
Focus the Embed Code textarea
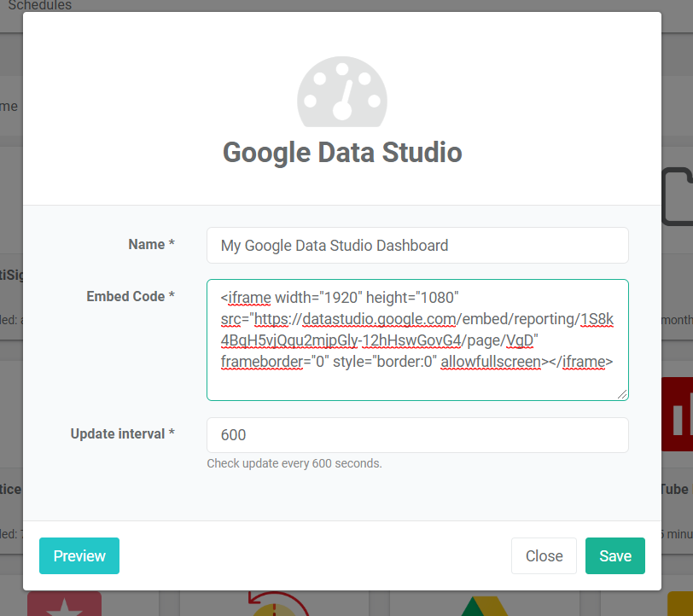tap(417, 340)
